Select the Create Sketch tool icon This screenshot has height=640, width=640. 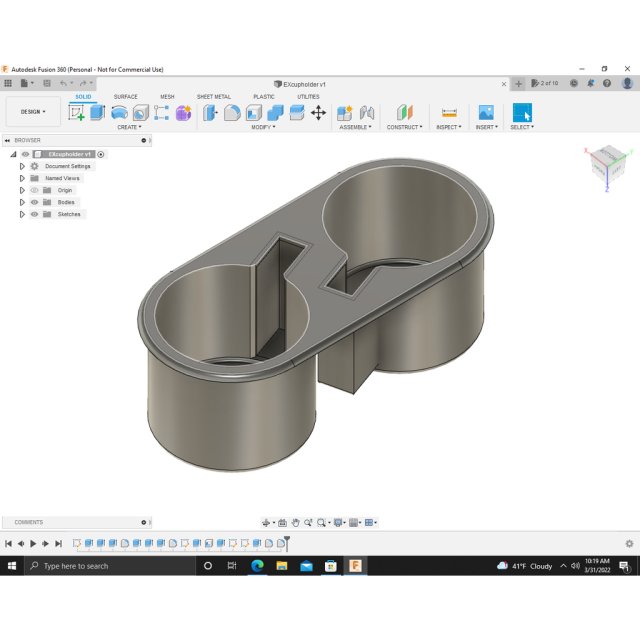(x=76, y=113)
